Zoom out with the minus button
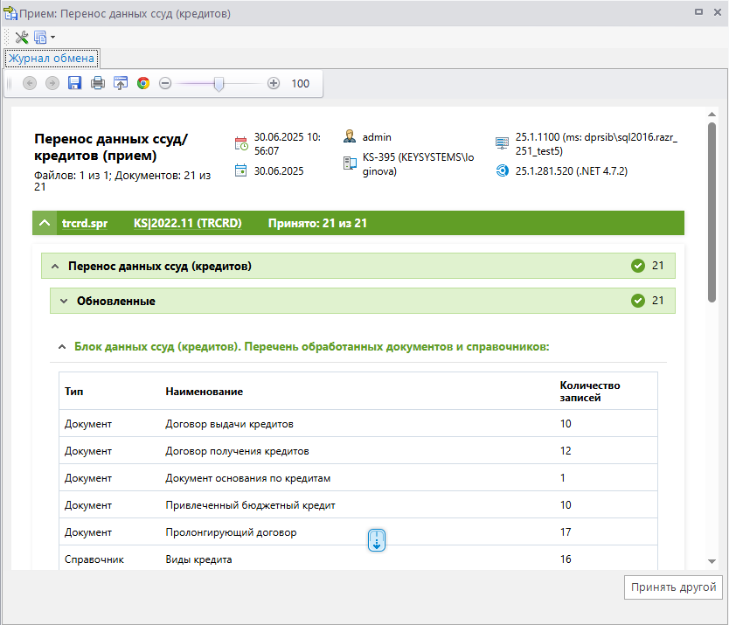Screen dimensions: 729x625 click(x=166, y=83)
